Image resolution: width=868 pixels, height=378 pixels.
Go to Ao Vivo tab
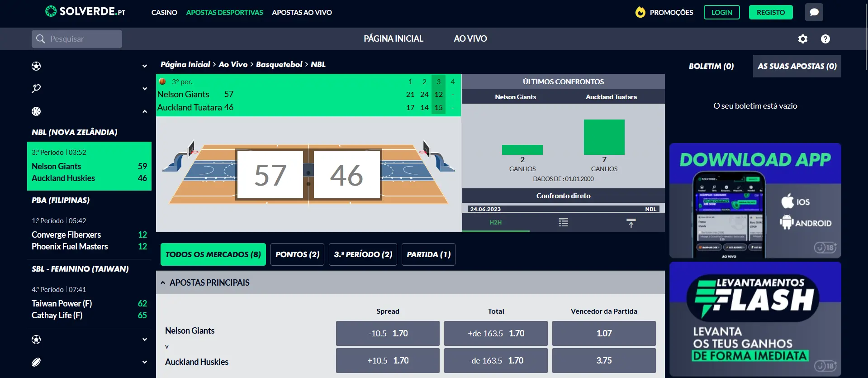(x=470, y=39)
